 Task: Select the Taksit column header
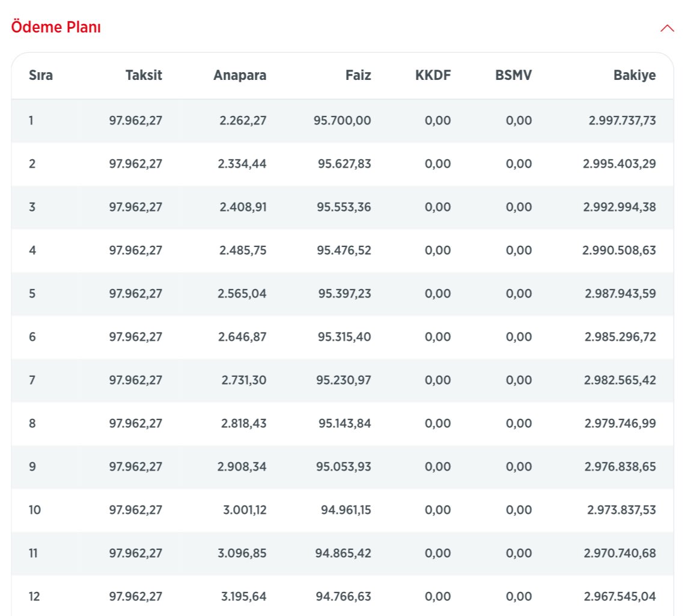click(x=144, y=76)
